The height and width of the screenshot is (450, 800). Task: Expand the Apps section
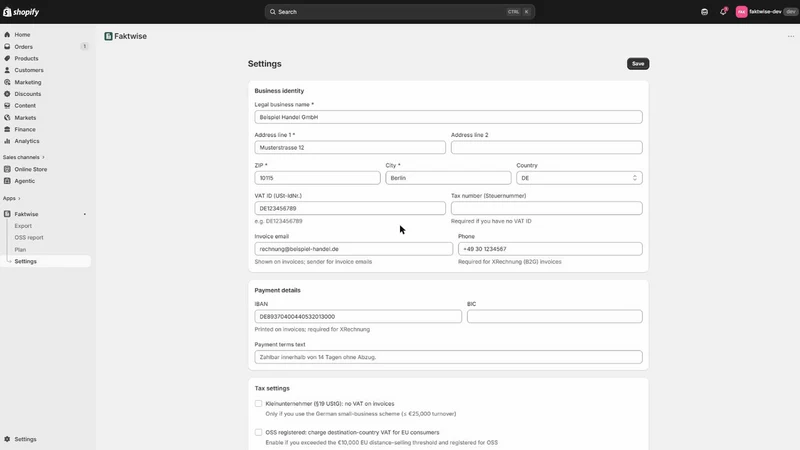12,198
